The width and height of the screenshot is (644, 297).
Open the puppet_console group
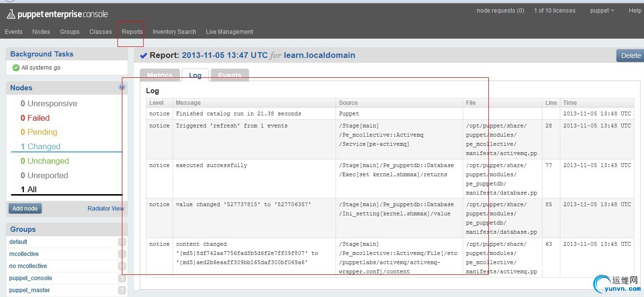pos(30,278)
